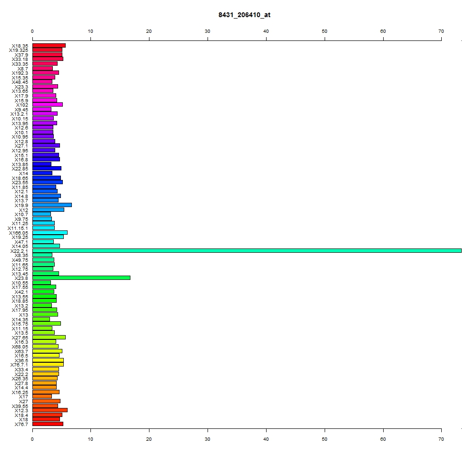
Task: Select the row label X16.25
Action: (x=20, y=393)
